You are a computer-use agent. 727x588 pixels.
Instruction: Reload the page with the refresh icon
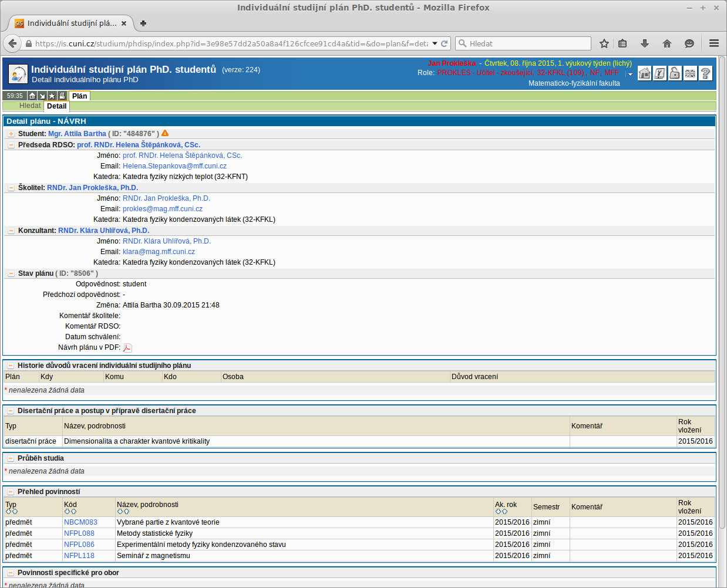click(x=445, y=43)
